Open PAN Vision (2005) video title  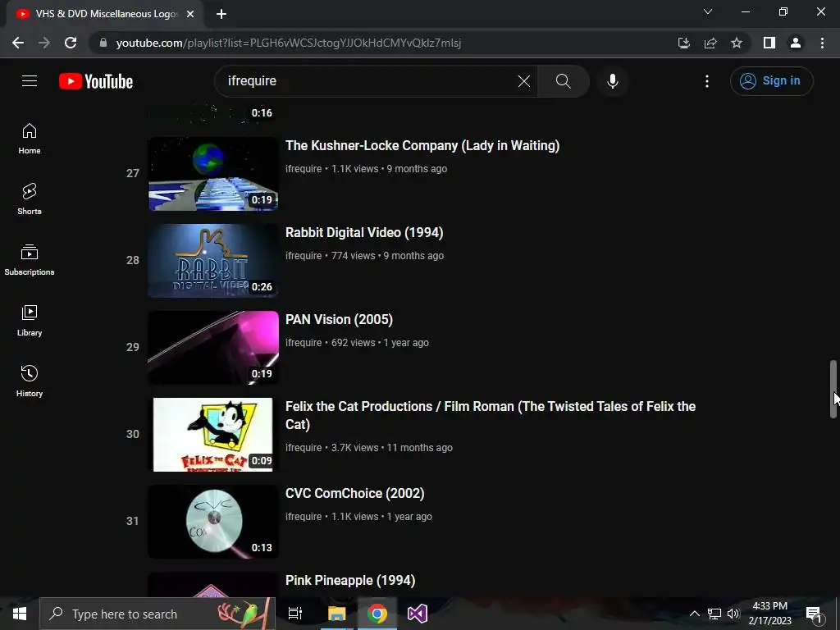point(339,319)
